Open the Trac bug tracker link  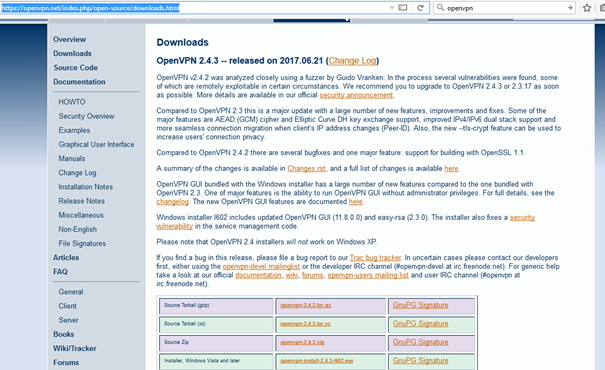tap(375, 258)
